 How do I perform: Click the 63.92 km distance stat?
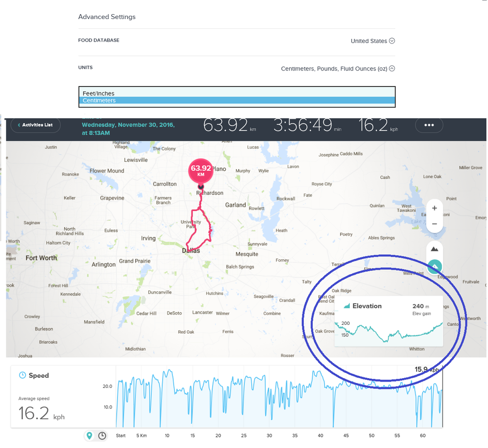pyautogui.click(x=230, y=125)
